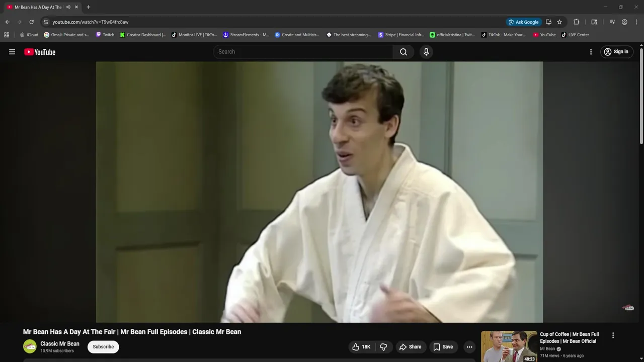This screenshot has height=362, width=644.
Task: Focus the YouTube search field
Action: click(x=303, y=52)
